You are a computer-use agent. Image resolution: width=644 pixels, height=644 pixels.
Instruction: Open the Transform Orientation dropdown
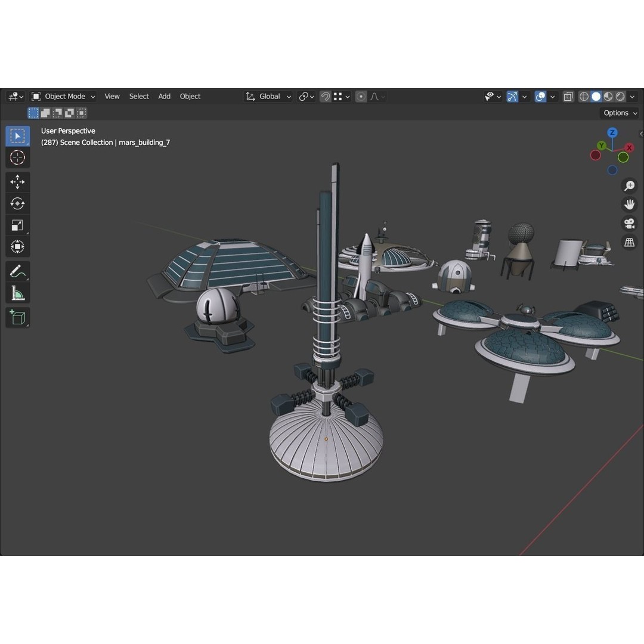[267, 96]
